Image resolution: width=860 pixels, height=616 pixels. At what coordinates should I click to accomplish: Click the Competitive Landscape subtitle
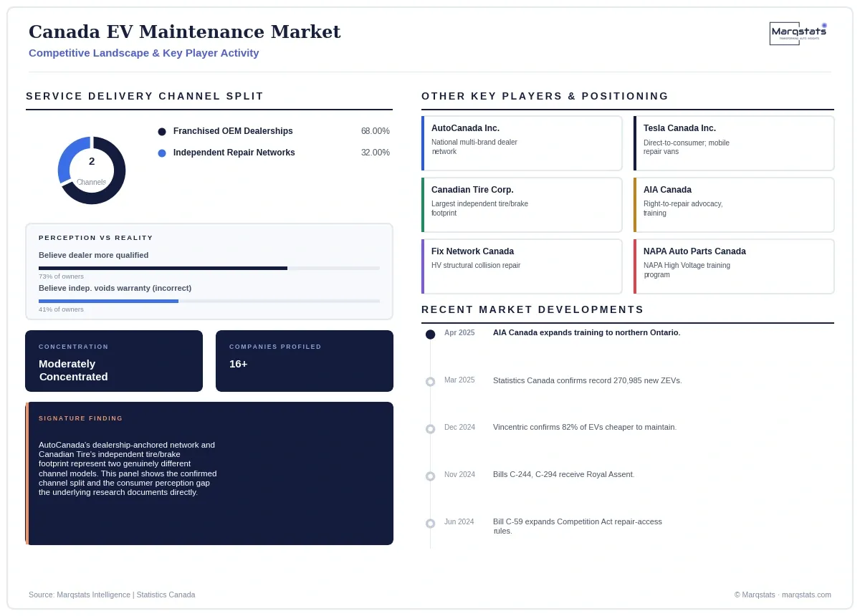tap(143, 53)
